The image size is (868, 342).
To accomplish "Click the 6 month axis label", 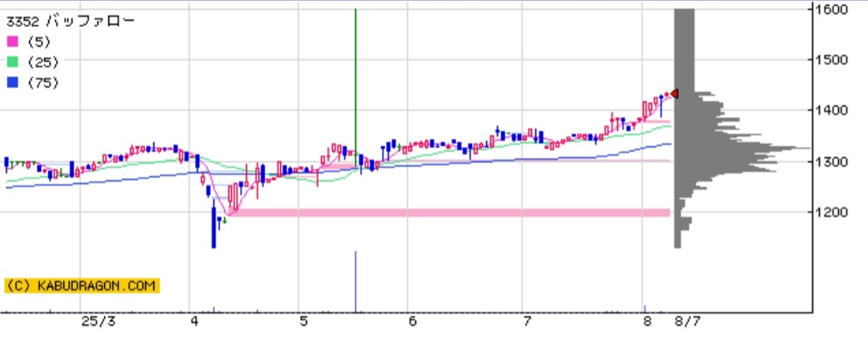I will coord(413,321).
